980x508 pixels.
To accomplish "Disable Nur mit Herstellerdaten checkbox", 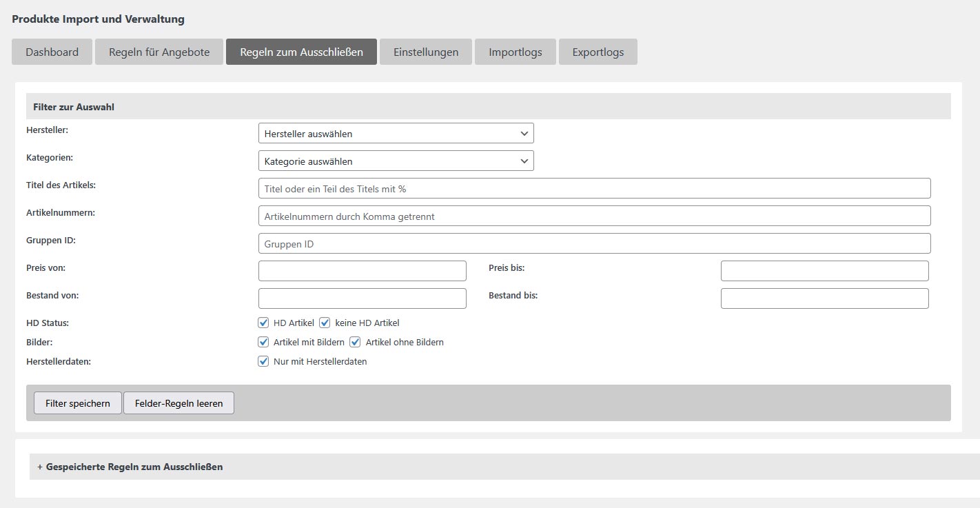I will click(263, 361).
